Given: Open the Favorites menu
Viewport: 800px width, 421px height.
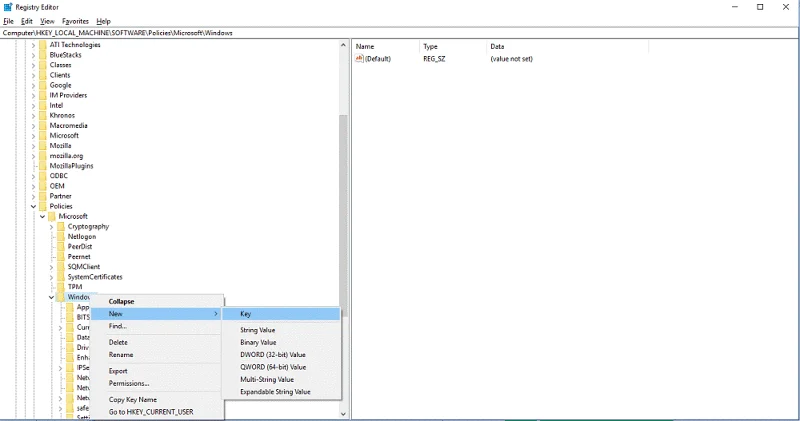Looking at the screenshot, I should pyautogui.click(x=75, y=21).
